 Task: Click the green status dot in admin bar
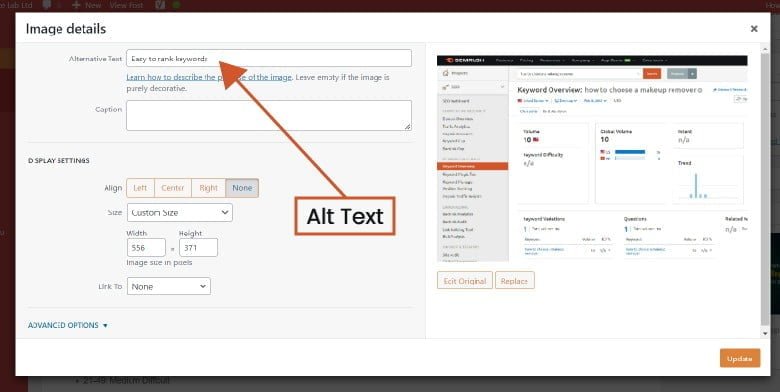tap(176, 5)
